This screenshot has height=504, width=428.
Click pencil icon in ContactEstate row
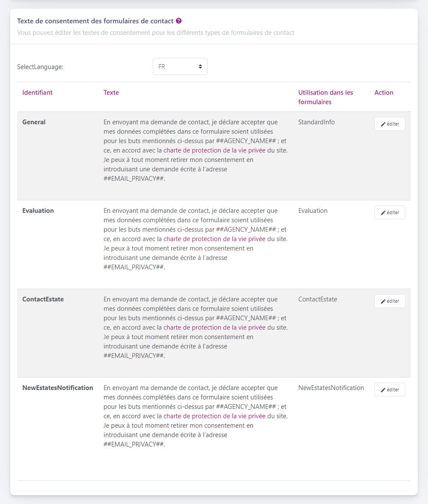[383, 301]
